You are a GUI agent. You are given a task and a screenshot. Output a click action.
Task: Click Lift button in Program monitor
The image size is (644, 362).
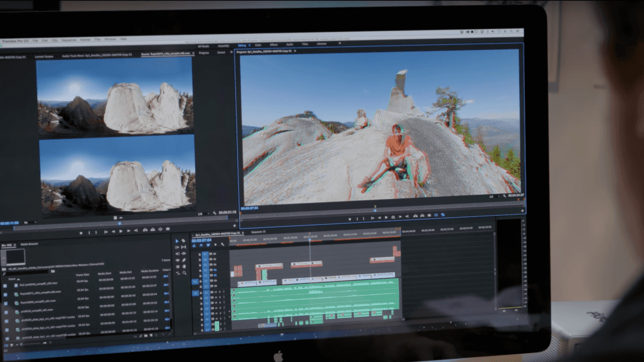[x=415, y=216]
